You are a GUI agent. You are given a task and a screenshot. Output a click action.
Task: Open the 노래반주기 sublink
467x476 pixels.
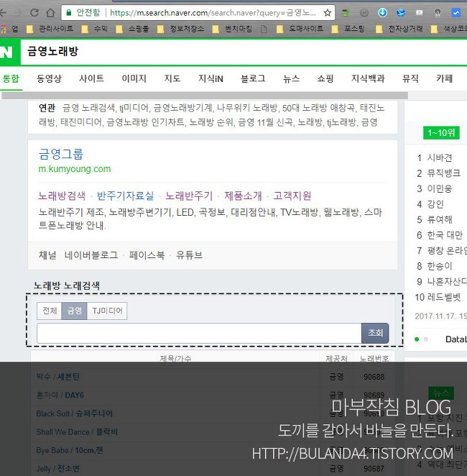click(189, 196)
